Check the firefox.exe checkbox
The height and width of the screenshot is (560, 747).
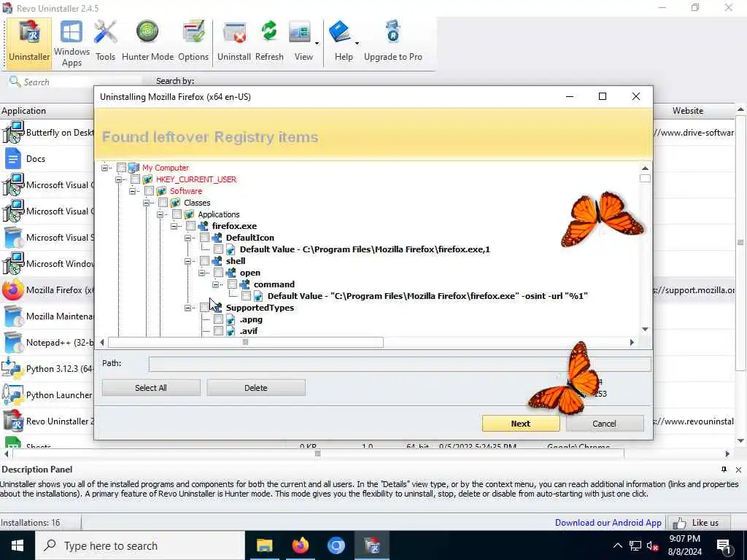point(190,226)
